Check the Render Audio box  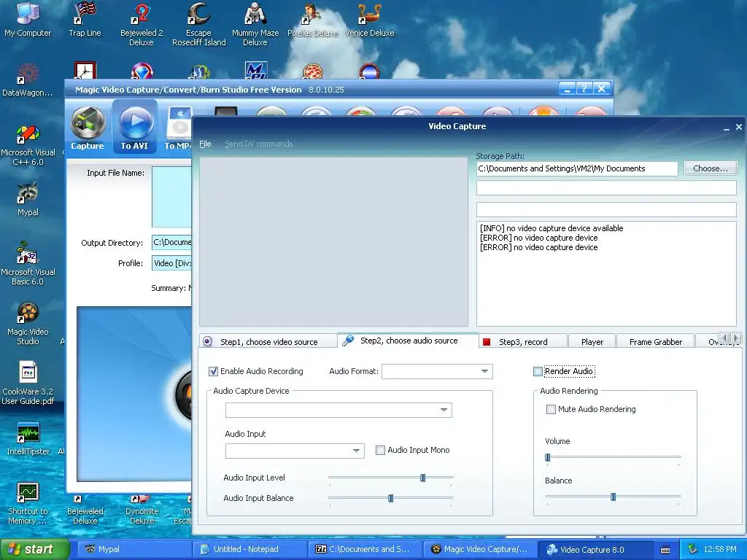538,371
